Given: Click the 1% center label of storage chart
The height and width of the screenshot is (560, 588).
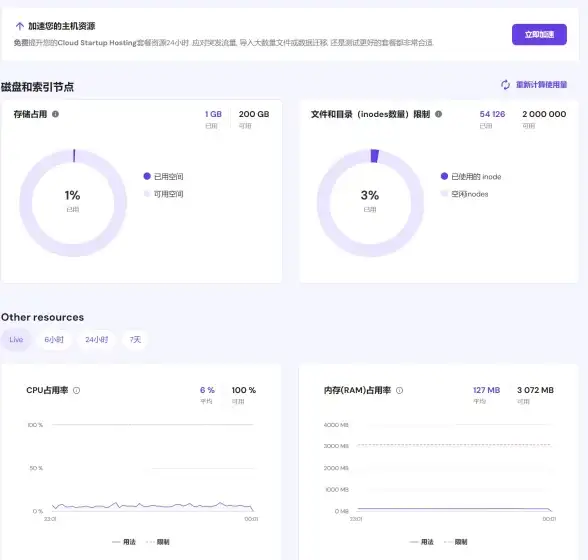Looking at the screenshot, I should click(72, 195).
